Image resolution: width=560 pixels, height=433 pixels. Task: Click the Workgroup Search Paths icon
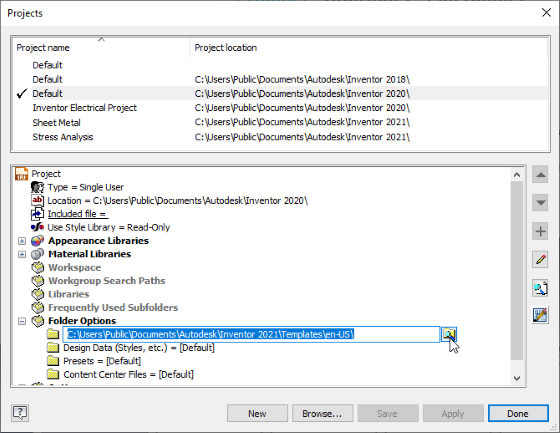[x=38, y=281]
